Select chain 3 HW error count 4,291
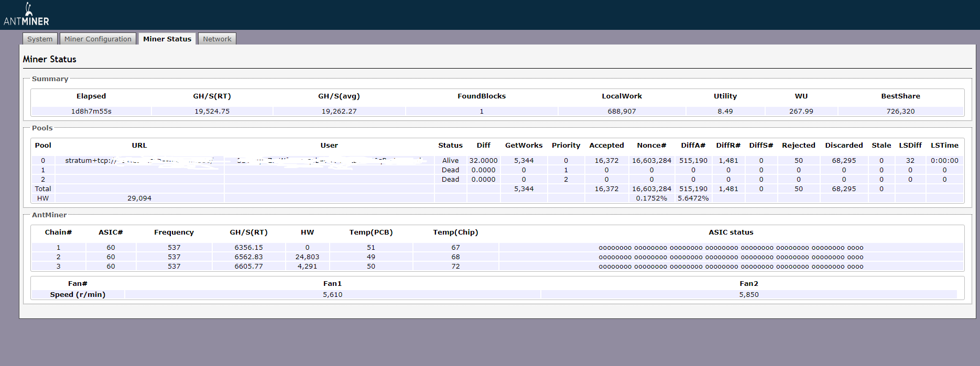The width and height of the screenshot is (980, 366). click(x=307, y=267)
